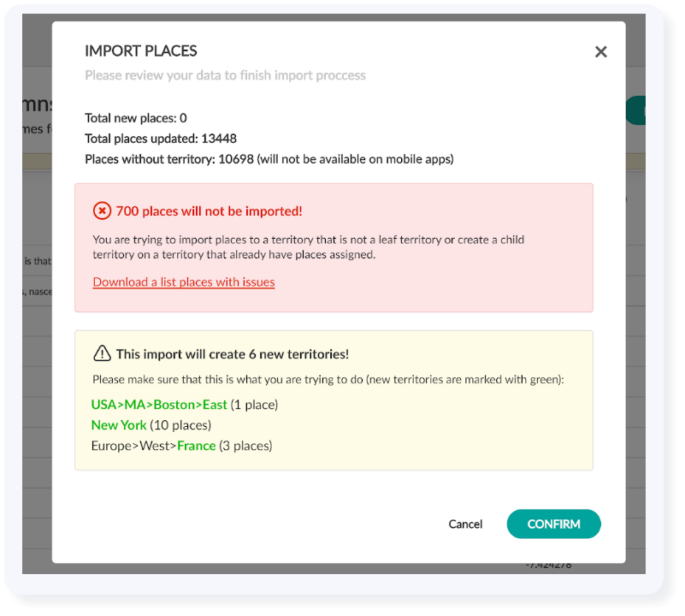
Task: Click the green New York territory
Action: 119,425
